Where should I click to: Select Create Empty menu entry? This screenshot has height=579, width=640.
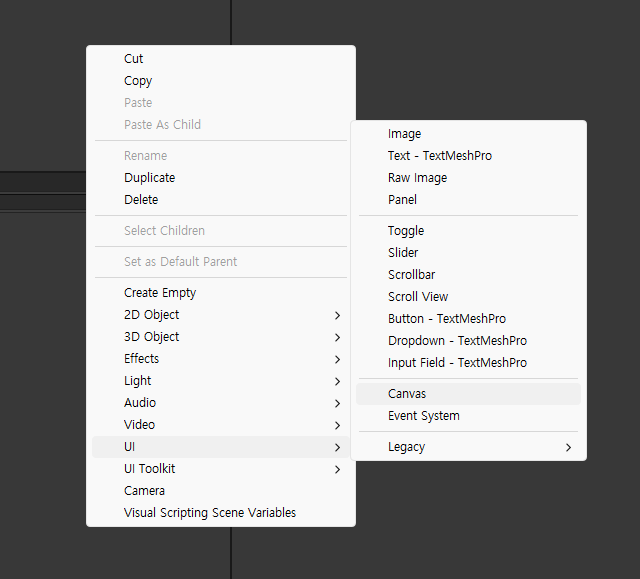[x=221, y=293]
